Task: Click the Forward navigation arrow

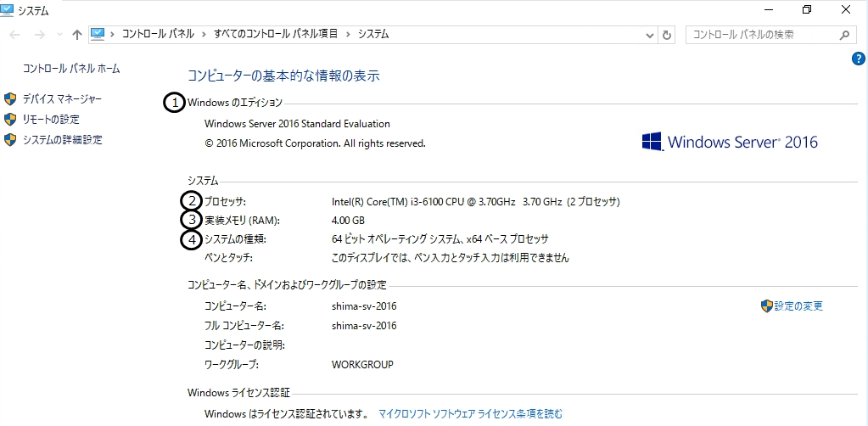Action: click(39, 35)
